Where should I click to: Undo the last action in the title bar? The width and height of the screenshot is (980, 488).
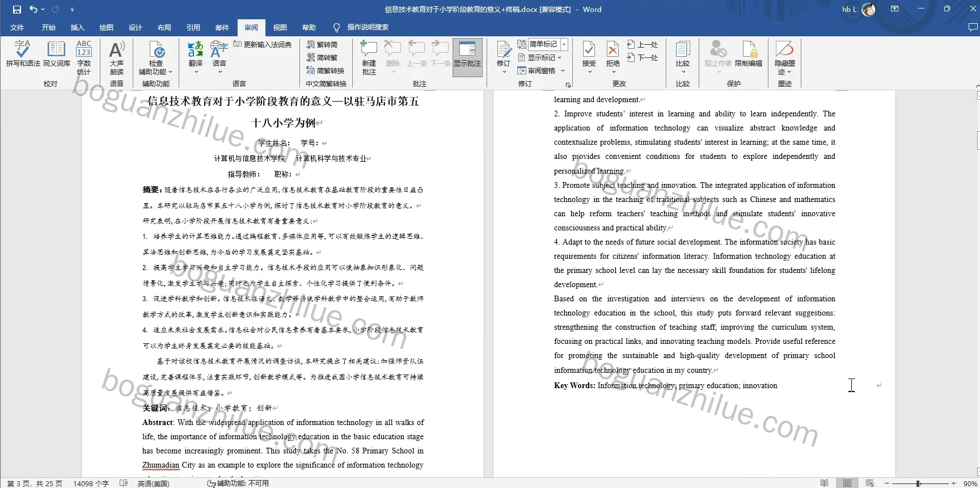coord(33,9)
